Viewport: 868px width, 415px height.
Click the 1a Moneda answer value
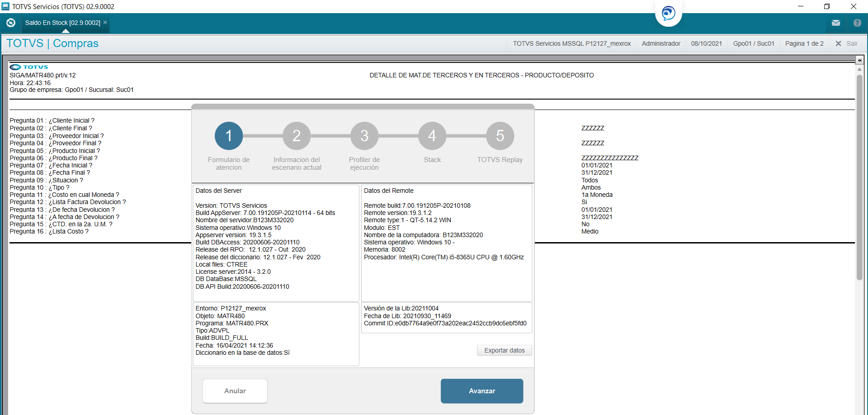597,195
